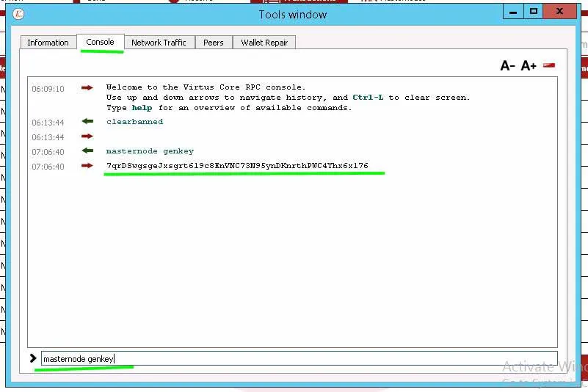Click the Virtus logo in the title bar
The height and width of the screenshot is (392, 588).
18,14
